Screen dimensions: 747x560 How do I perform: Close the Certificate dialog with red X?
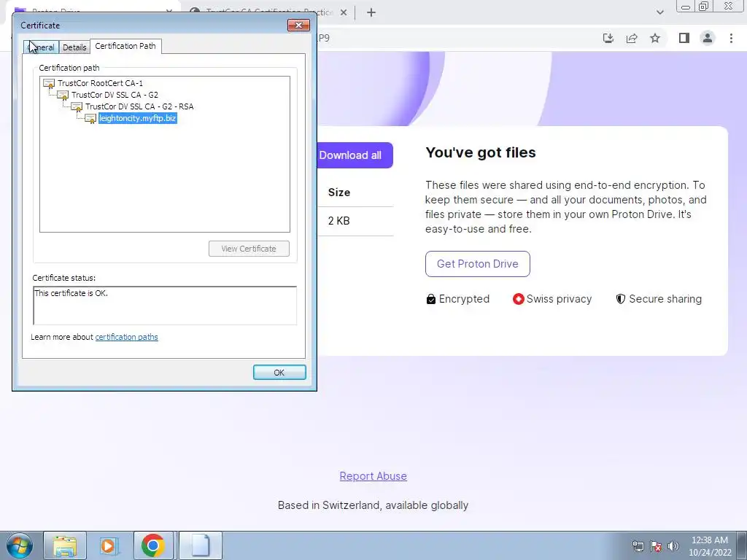point(298,26)
